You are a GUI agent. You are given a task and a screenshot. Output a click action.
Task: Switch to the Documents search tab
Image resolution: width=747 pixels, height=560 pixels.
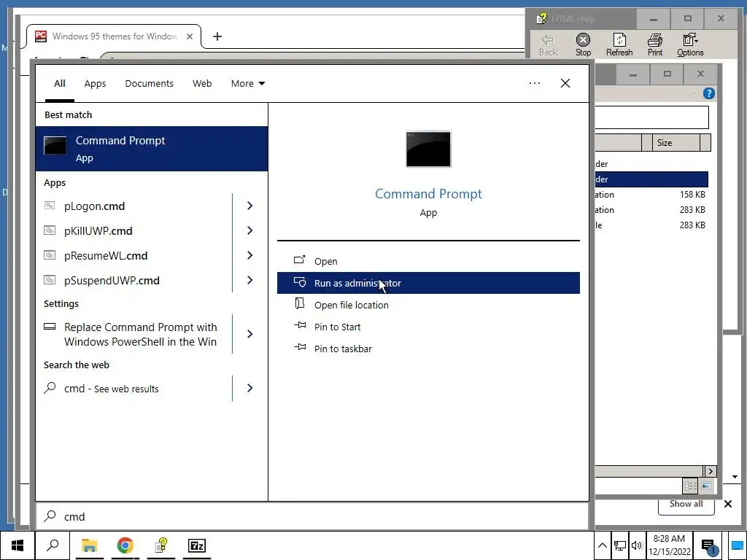(x=149, y=83)
